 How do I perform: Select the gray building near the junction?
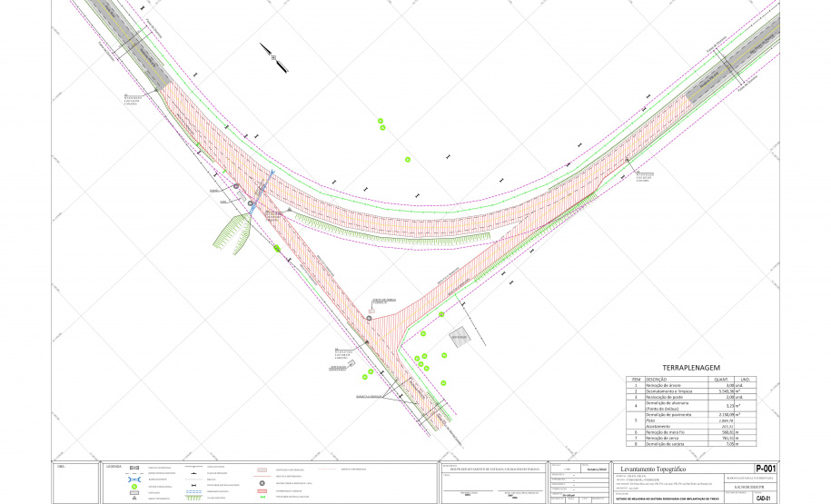tap(460, 336)
